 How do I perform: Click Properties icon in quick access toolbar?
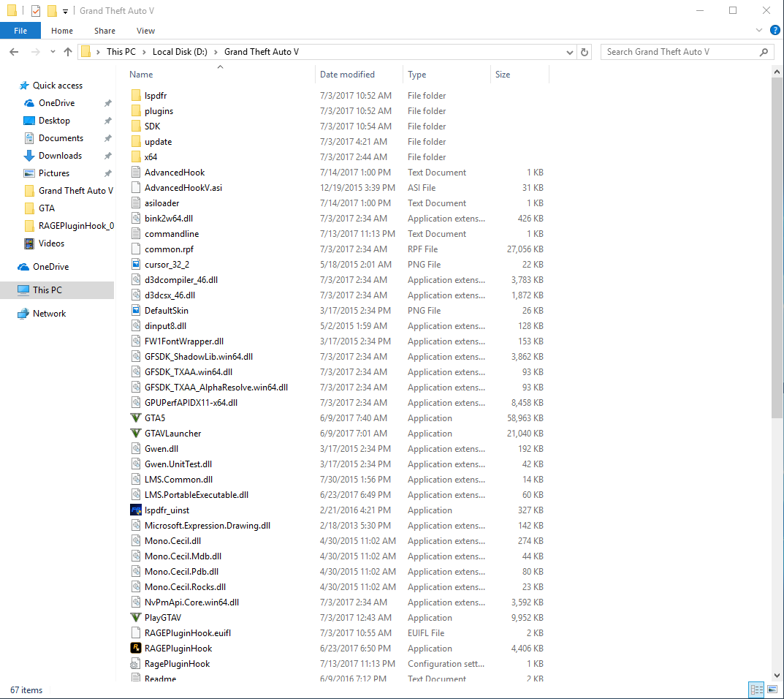click(36, 10)
